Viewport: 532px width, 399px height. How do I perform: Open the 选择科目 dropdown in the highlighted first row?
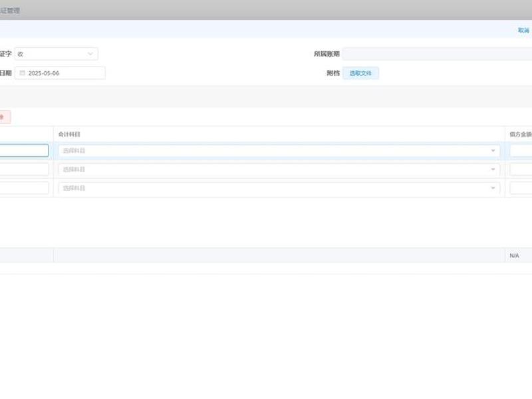pyautogui.click(x=279, y=151)
